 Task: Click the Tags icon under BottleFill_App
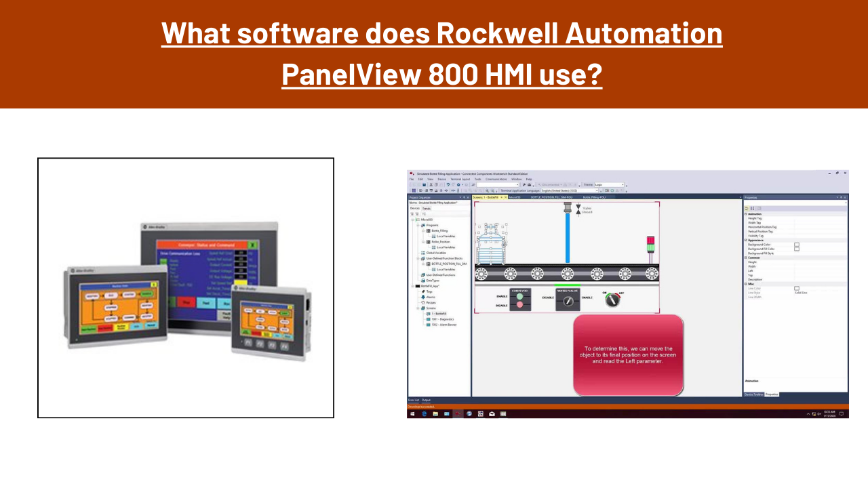coord(423,291)
